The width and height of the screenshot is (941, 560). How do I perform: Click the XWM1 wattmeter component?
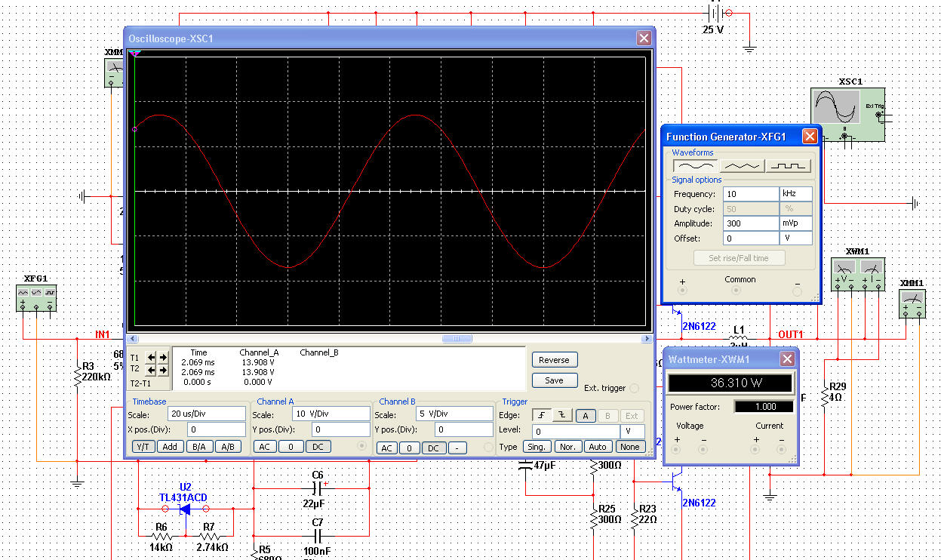tap(858, 274)
